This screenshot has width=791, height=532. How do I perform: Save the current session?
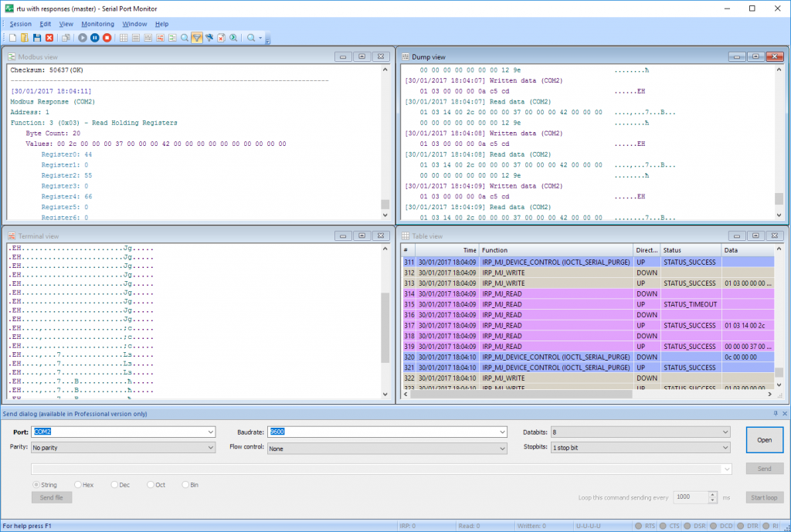(x=37, y=37)
